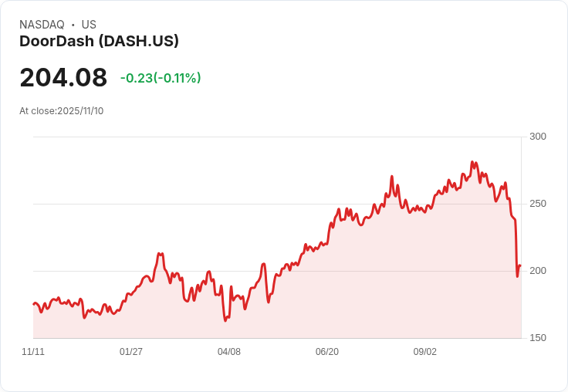This screenshot has height=392, width=568.
Task: Click the 06/20 date on x-axis
Action: pyautogui.click(x=327, y=352)
